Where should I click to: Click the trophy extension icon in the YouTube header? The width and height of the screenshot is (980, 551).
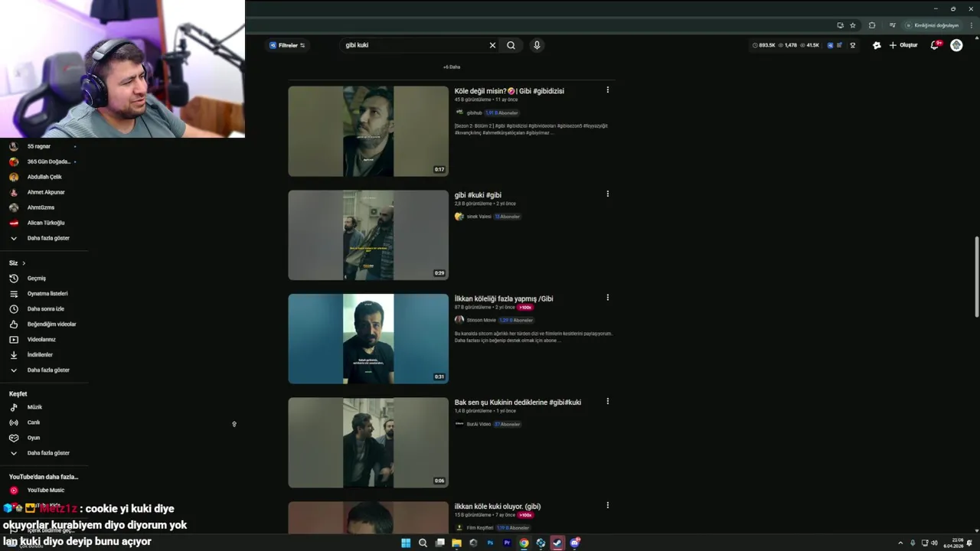(x=854, y=45)
